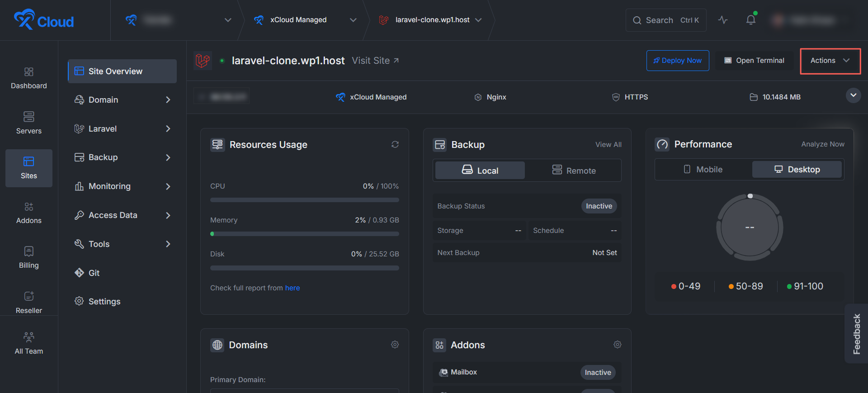
Task: Click the 10.1484 MB size label
Action: (x=775, y=97)
